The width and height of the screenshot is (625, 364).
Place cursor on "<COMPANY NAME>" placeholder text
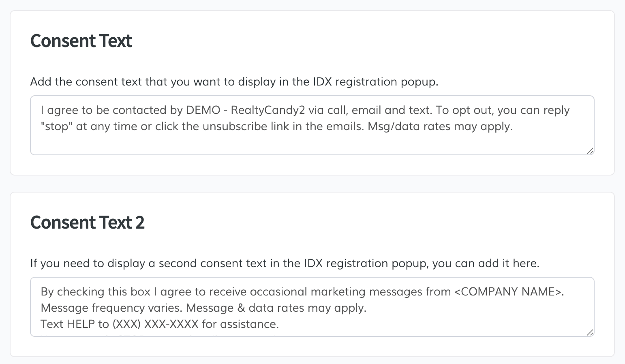[x=509, y=292]
